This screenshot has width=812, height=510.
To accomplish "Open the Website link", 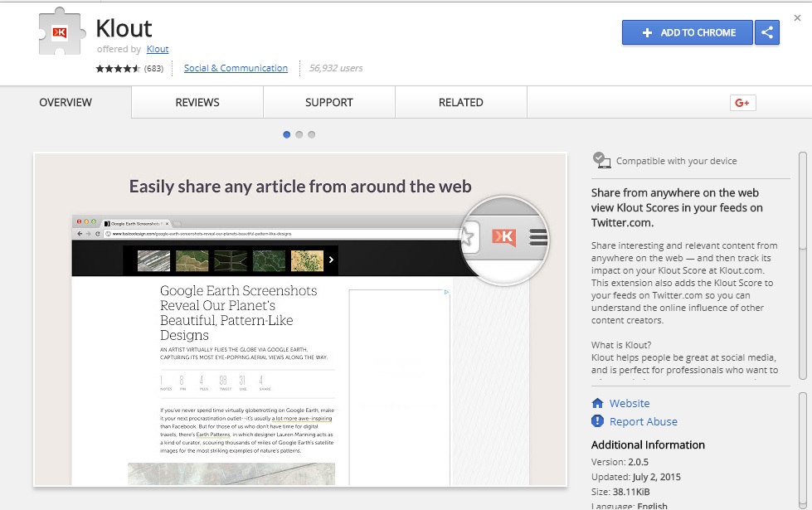I will click(x=630, y=403).
